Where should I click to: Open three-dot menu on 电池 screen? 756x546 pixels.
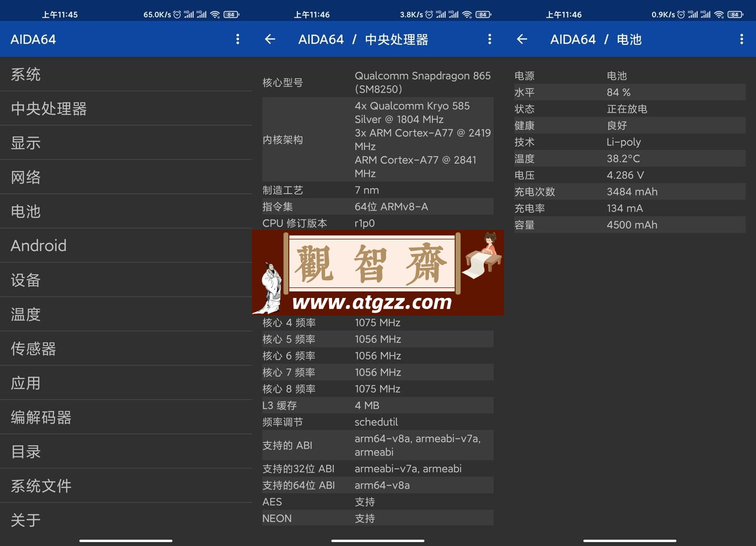(x=741, y=39)
